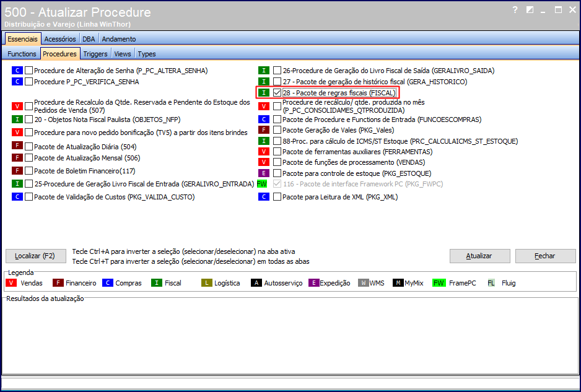Check Pacote Geração de Vales checkbox

(x=277, y=130)
